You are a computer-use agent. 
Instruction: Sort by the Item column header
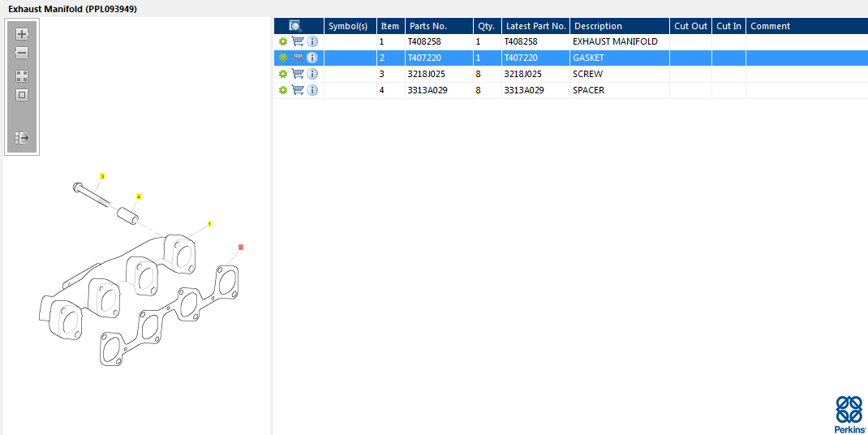tap(391, 26)
